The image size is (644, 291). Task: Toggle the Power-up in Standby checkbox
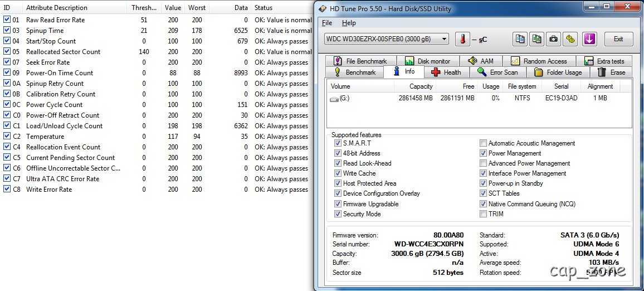click(x=483, y=183)
